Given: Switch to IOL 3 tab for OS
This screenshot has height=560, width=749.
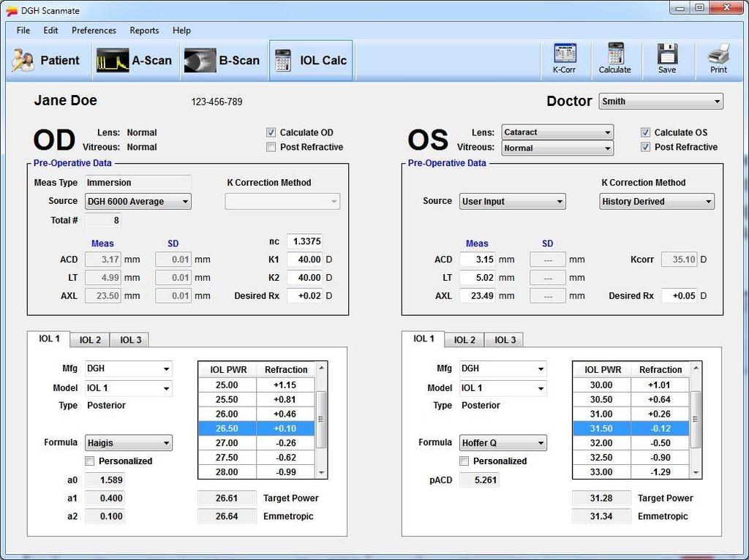Looking at the screenshot, I should (x=505, y=340).
